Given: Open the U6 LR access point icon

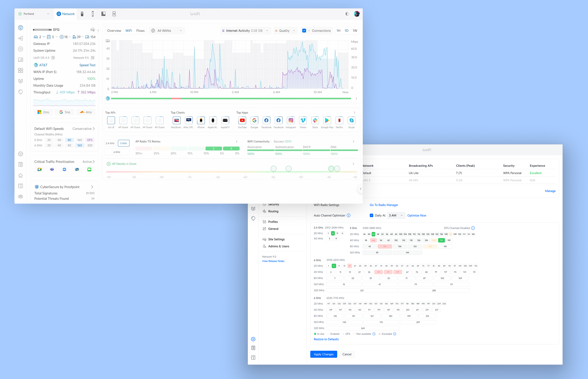Looking at the screenshot, I should point(111,120).
